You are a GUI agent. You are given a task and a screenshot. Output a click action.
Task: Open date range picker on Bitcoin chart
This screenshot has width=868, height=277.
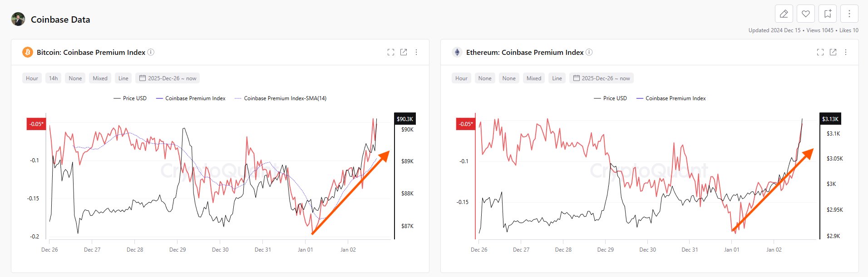click(168, 78)
